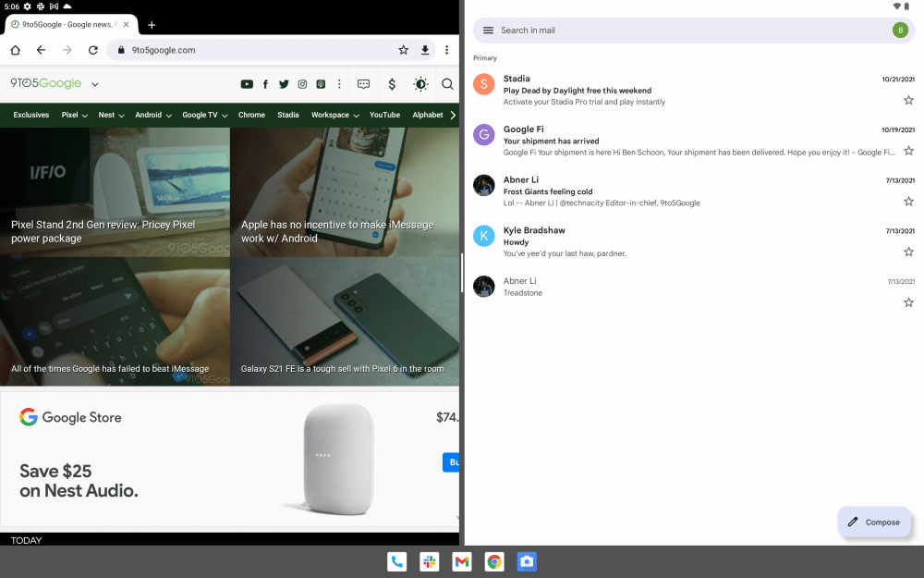
Task: Star the Google Fi shipment email
Action: (908, 150)
